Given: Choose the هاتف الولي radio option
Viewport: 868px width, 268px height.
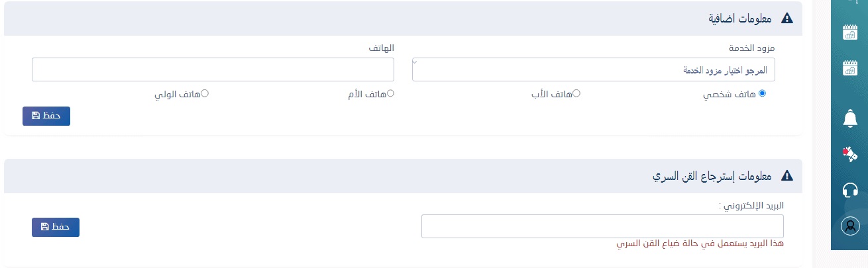Looking at the screenshot, I should pyautogui.click(x=205, y=93).
